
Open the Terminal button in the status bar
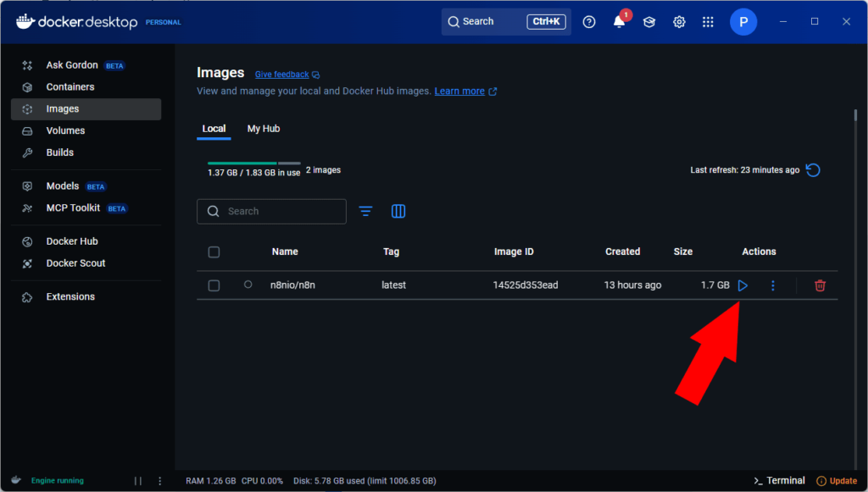coord(780,480)
